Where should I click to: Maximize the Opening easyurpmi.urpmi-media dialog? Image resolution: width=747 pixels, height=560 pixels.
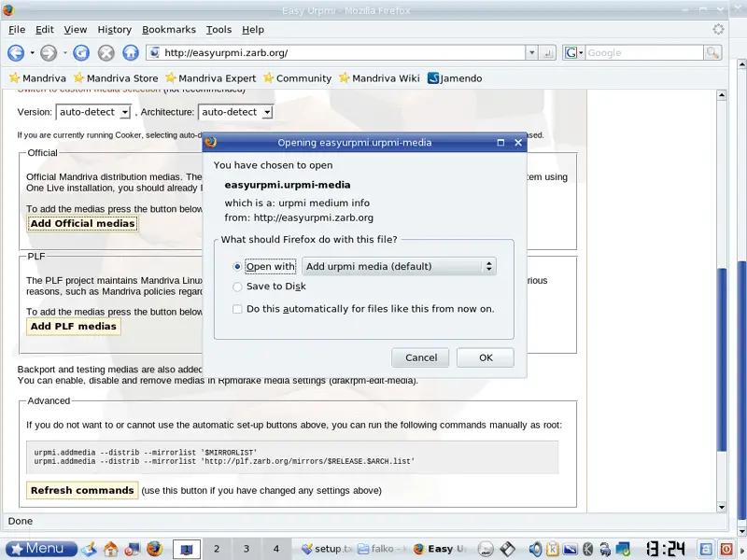click(500, 143)
